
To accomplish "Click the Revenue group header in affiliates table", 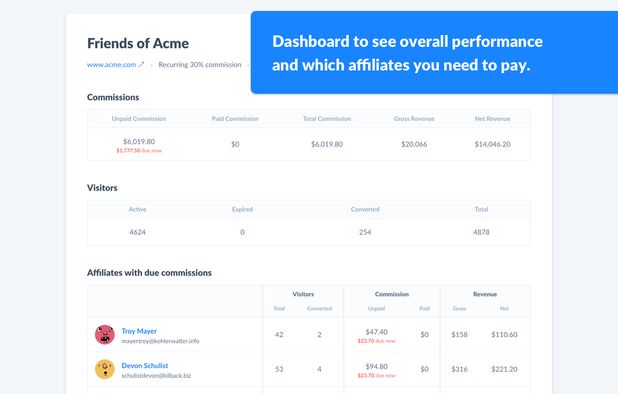I will coord(485,294).
